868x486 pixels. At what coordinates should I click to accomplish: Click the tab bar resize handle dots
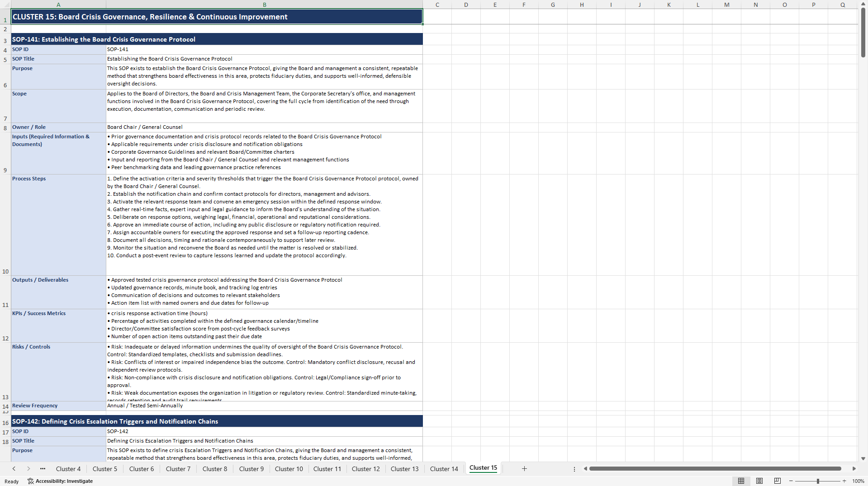pos(574,469)
